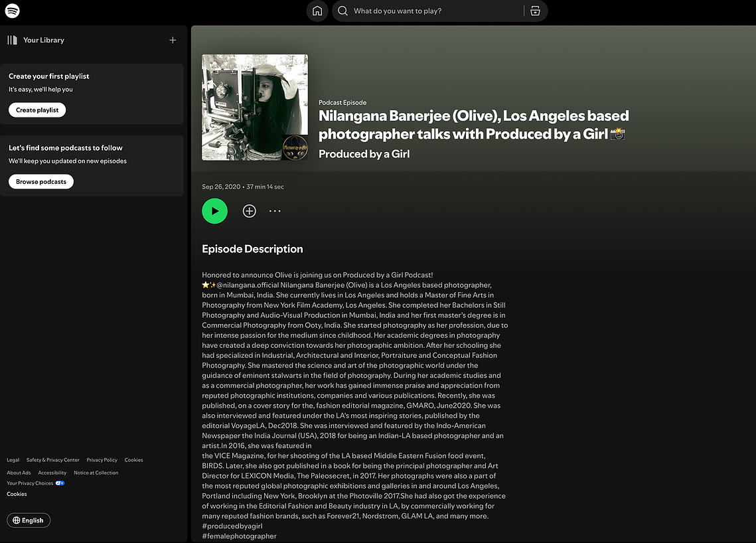
Task: Open the Browse icon in search bar
Action: (535, 11)
